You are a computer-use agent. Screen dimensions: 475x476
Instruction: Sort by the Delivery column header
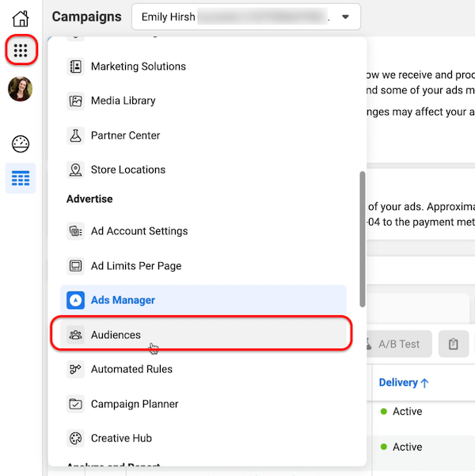point(404,383)
